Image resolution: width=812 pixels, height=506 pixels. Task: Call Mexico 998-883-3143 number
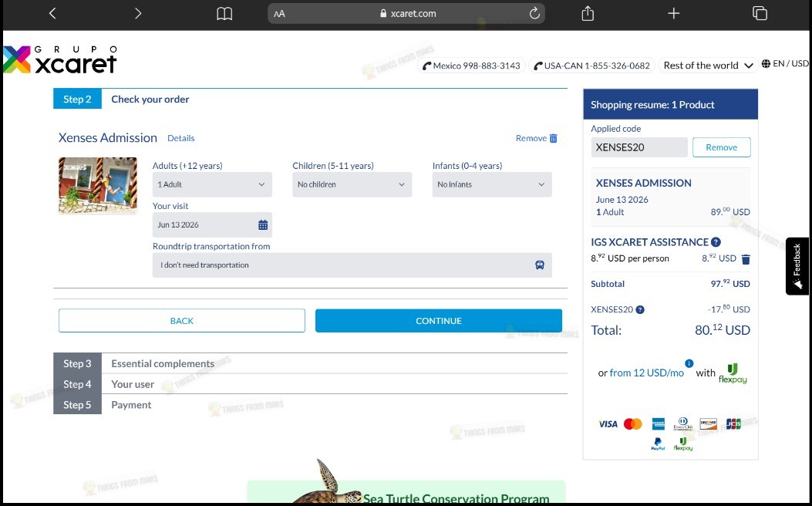click(x=471, y=66)
